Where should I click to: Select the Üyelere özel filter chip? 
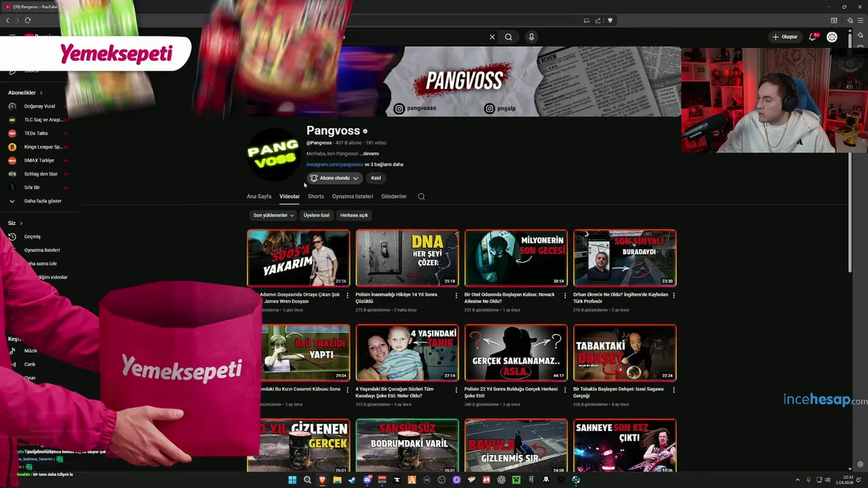point(317,216)
